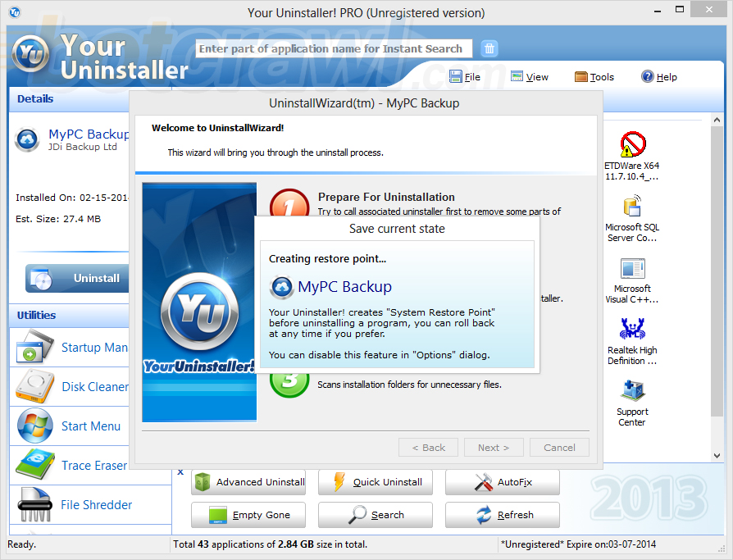Click the Welcome to UninstallWizard heading
Image resolution: width=733 pixels, height=560 pixels.
tap(218, 128)
